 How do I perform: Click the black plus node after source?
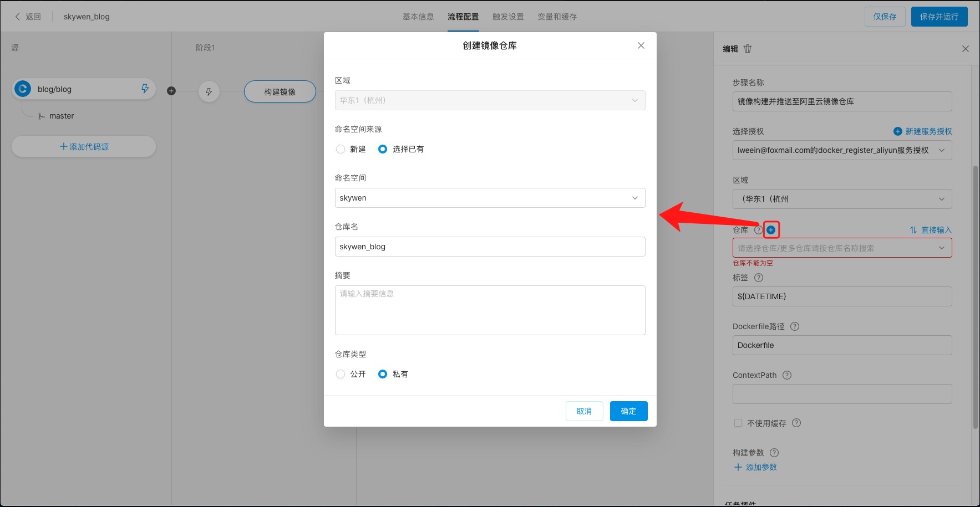coord(171,91)
